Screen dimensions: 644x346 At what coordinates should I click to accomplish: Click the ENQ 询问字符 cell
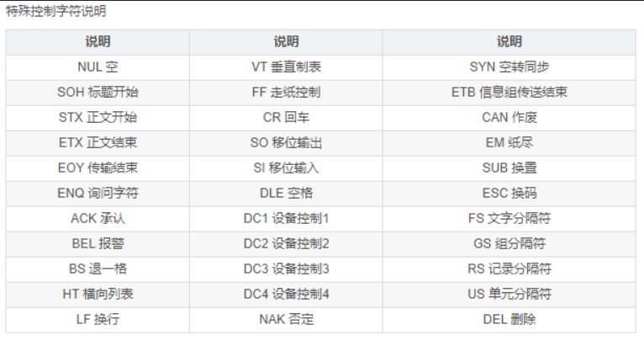tap(98, 193)
